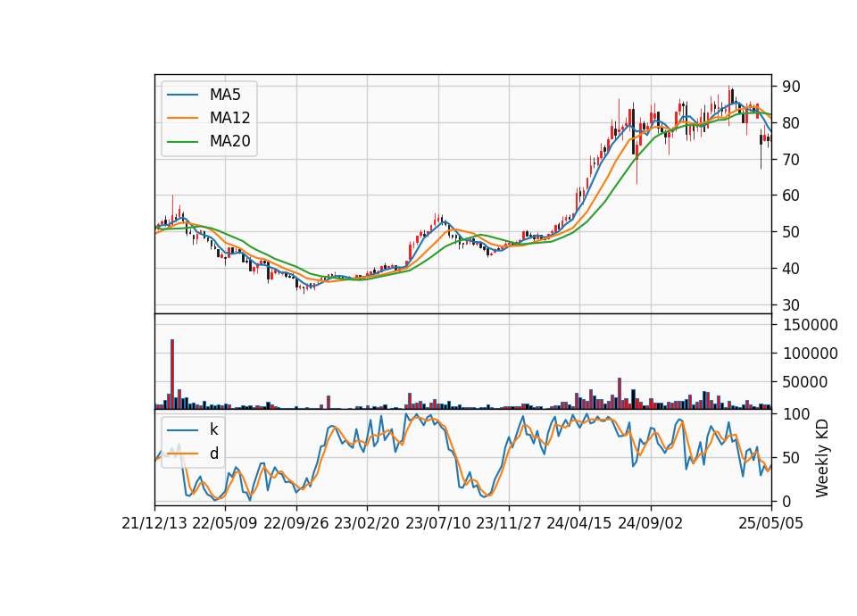
Task: Click the 23/02/20 date tick label
Action: pos(367,523)
